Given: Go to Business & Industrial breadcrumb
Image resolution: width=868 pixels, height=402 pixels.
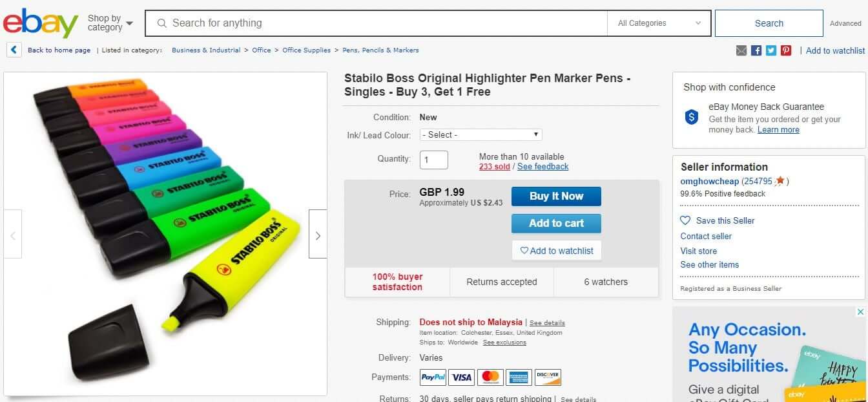Looking at the screenshot, I should point(206,50).
